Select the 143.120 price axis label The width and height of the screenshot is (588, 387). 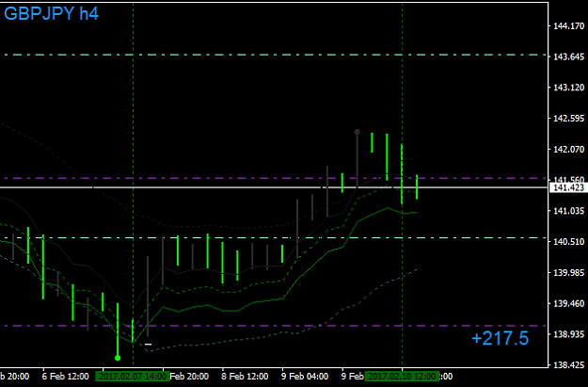569,88
